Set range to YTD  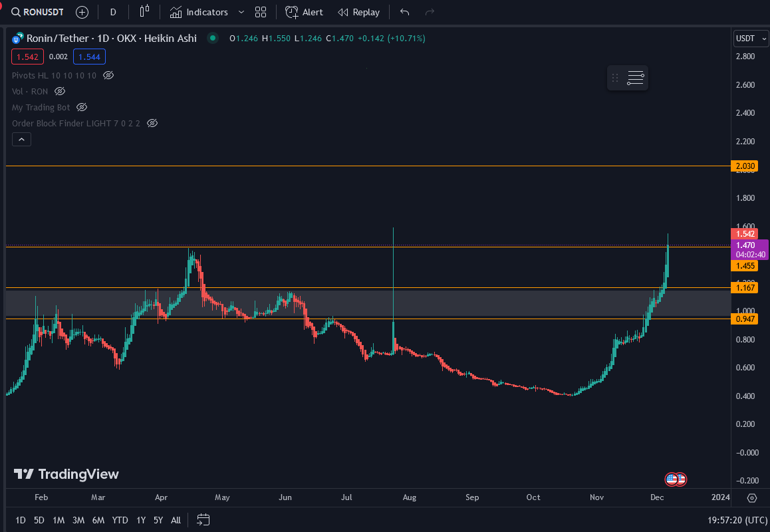[x=120, y=520]
